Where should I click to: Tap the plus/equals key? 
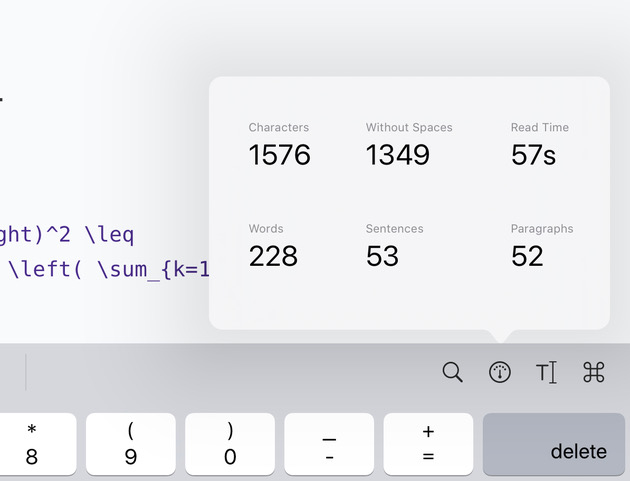coord(428,444)
